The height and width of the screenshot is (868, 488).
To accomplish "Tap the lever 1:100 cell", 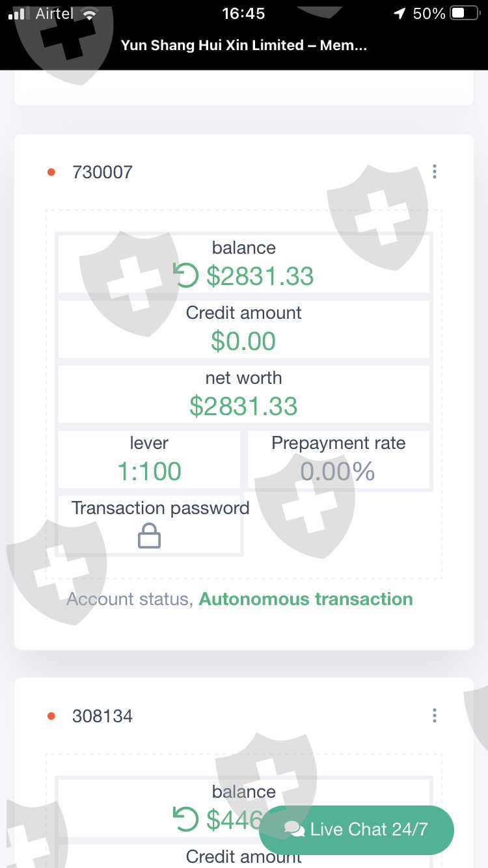I will click(x=149, y=459).
